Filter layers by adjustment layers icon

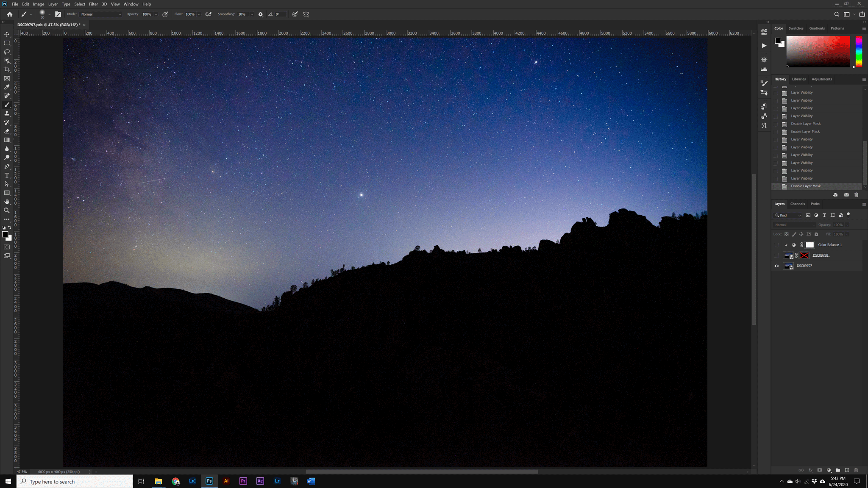click(x=816, y=215)
